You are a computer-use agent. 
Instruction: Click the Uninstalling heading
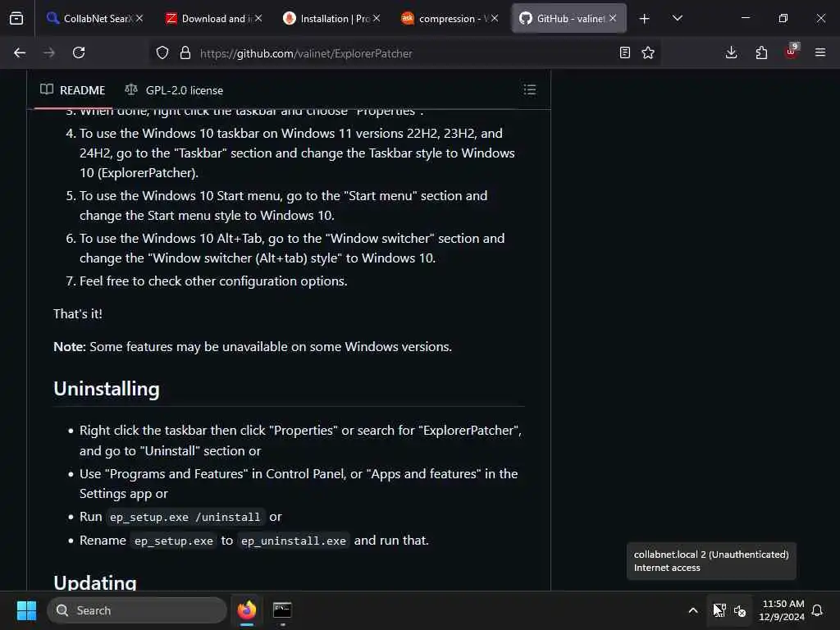point(107,389)
